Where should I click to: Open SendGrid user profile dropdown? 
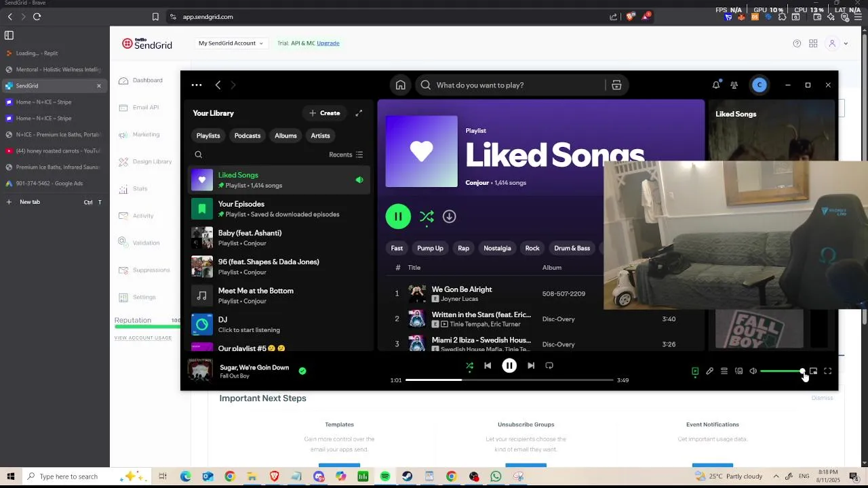[x=837, y=43]
